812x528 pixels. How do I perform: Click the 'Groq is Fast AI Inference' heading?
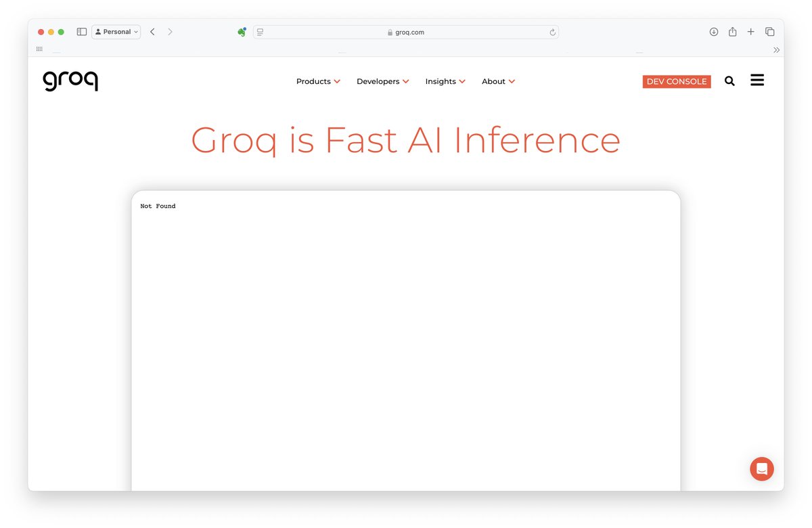tap(406, 140)
